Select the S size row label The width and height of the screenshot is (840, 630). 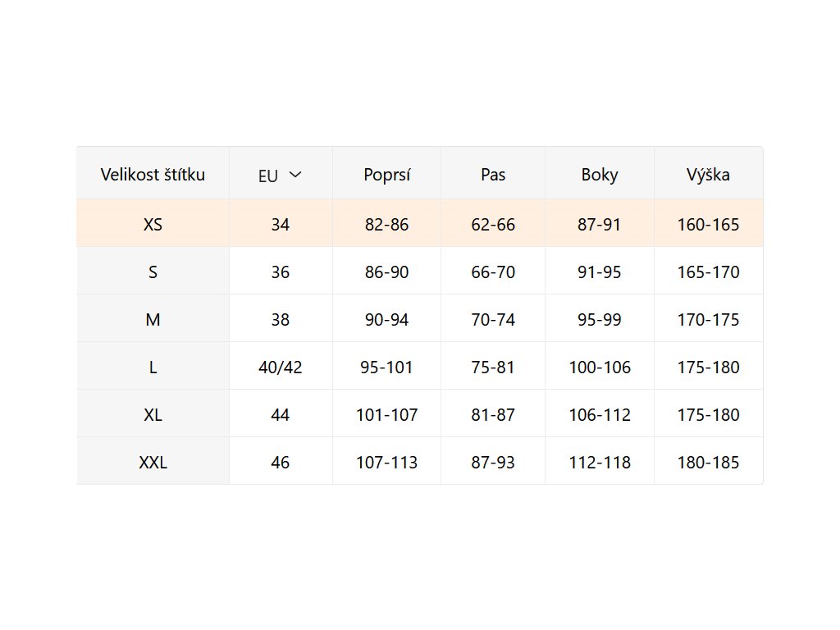pyautogui.click(x=153, y=272)
